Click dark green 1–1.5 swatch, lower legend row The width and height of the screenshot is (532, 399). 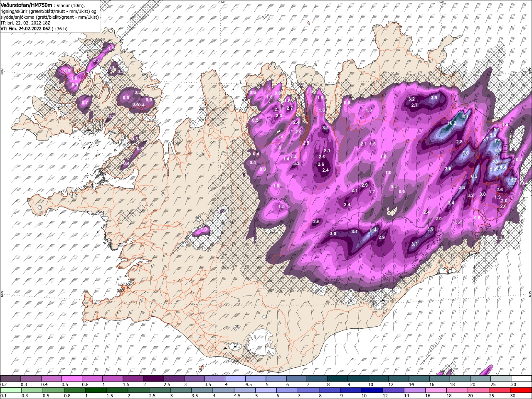point(96,390)
